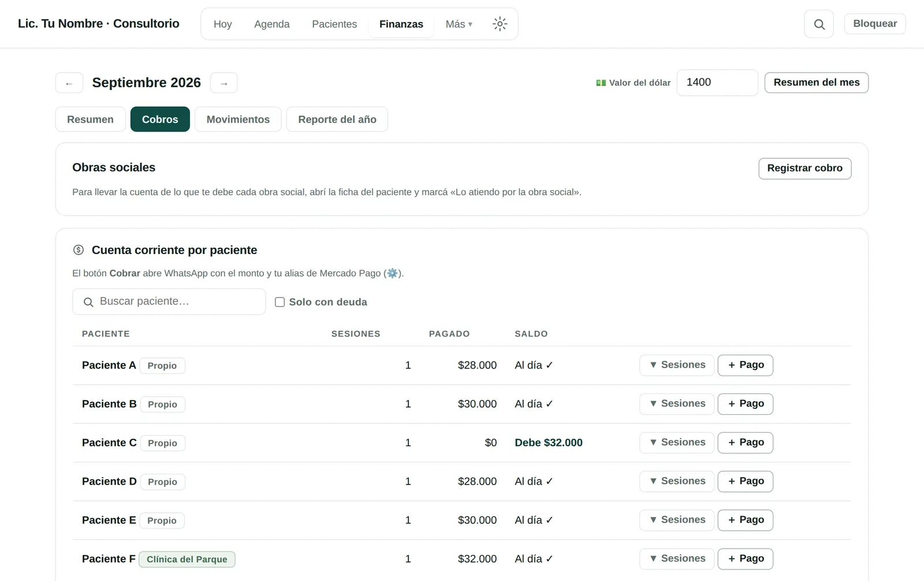Click the dollar bill icon beside Valor del dólar
924x581 pixels.
[x=601, y=83]
